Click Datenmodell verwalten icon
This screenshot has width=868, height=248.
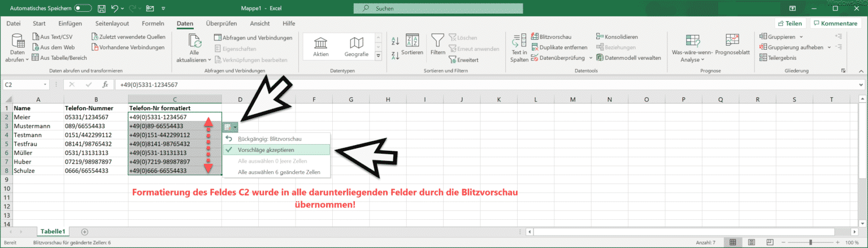600,58
